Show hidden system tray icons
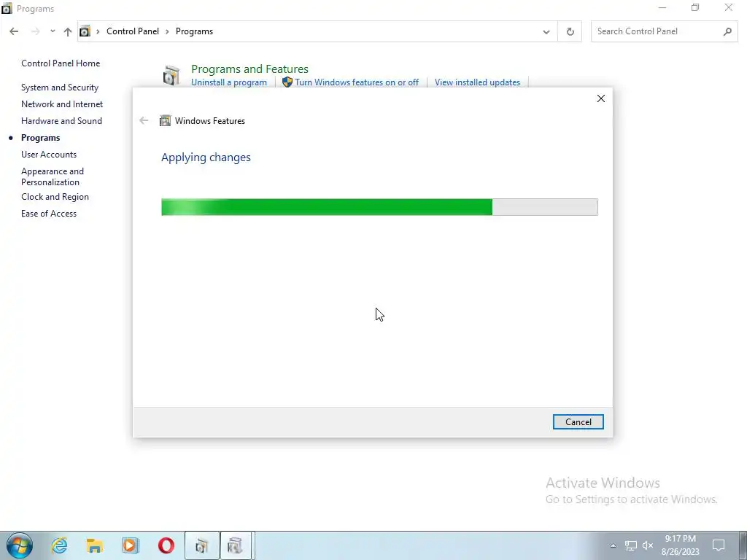Screen dimensions: 747x560 pos(613,545)
